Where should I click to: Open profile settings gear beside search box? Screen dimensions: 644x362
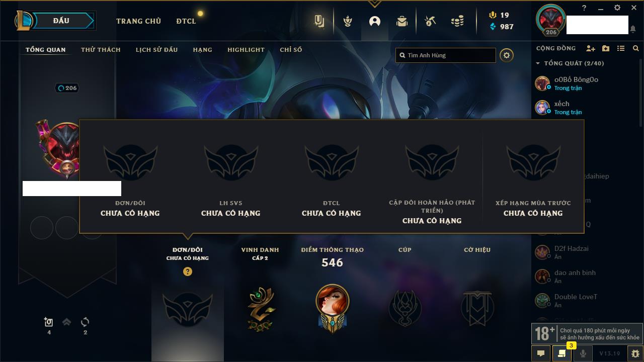(x=507, y=55)
